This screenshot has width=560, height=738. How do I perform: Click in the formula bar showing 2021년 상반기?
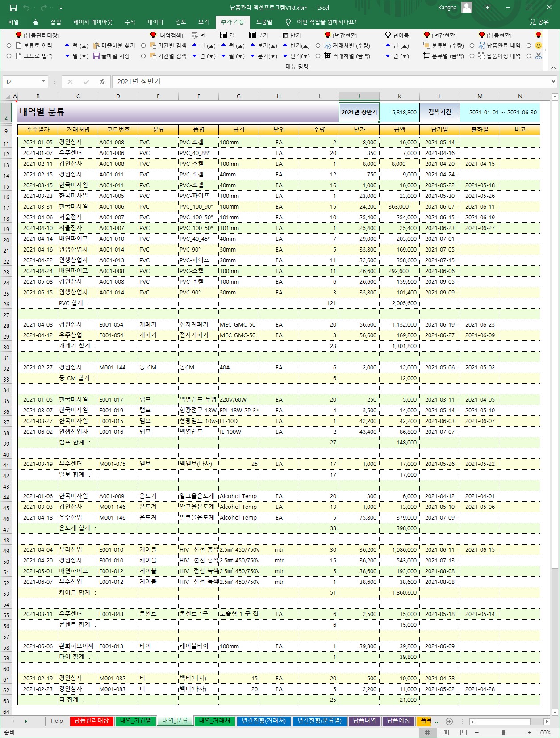point(330,82)
